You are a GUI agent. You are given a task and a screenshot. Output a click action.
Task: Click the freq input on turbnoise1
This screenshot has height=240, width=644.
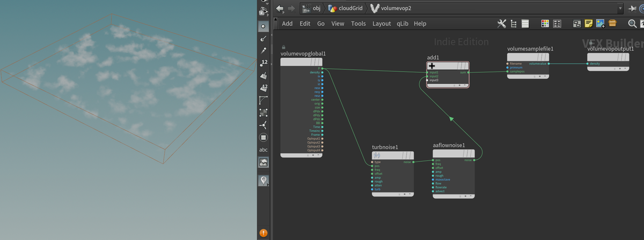tap(372, 169)
